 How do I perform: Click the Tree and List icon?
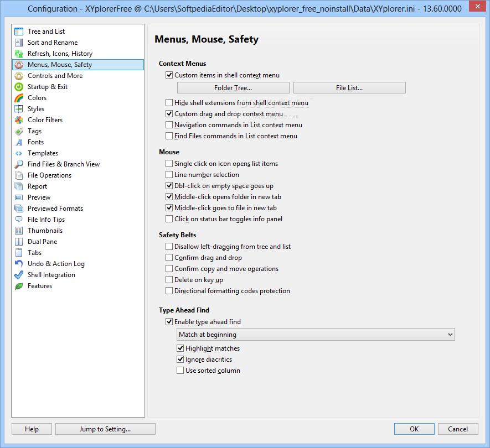pyautogui.click(x=19, y=32)
